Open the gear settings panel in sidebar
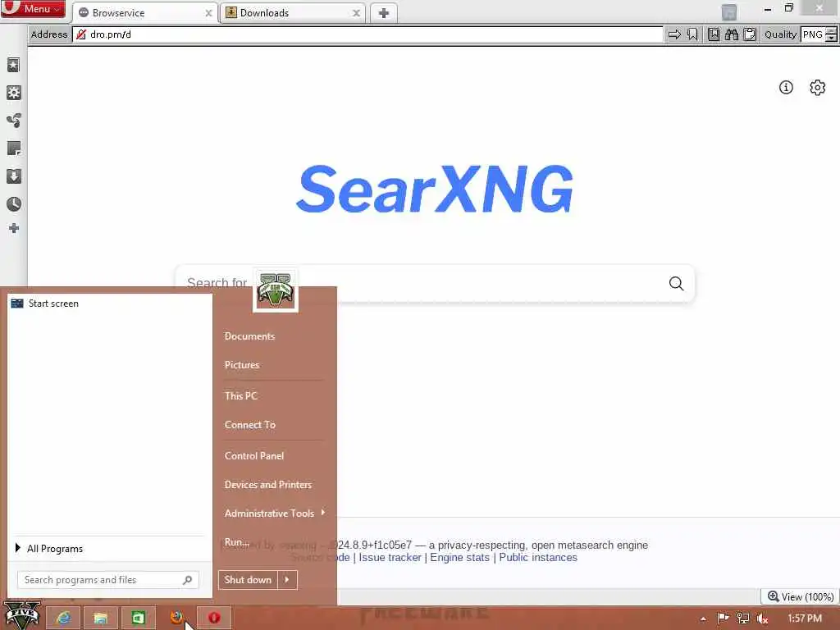 14,93
